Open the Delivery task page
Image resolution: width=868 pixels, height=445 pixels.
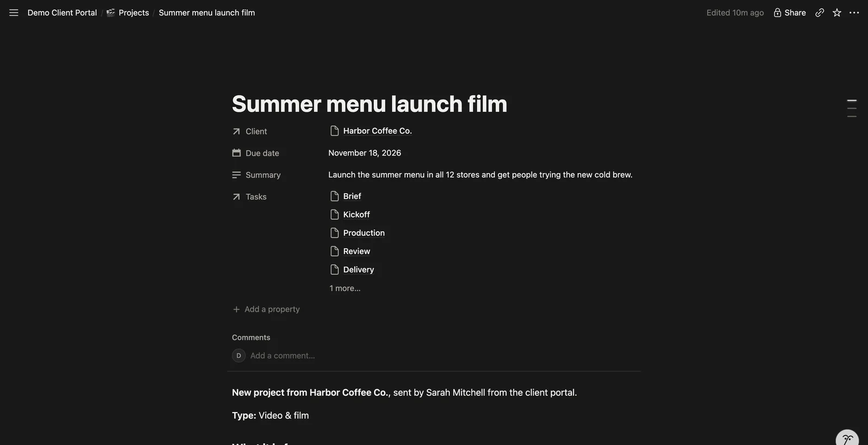352,270
